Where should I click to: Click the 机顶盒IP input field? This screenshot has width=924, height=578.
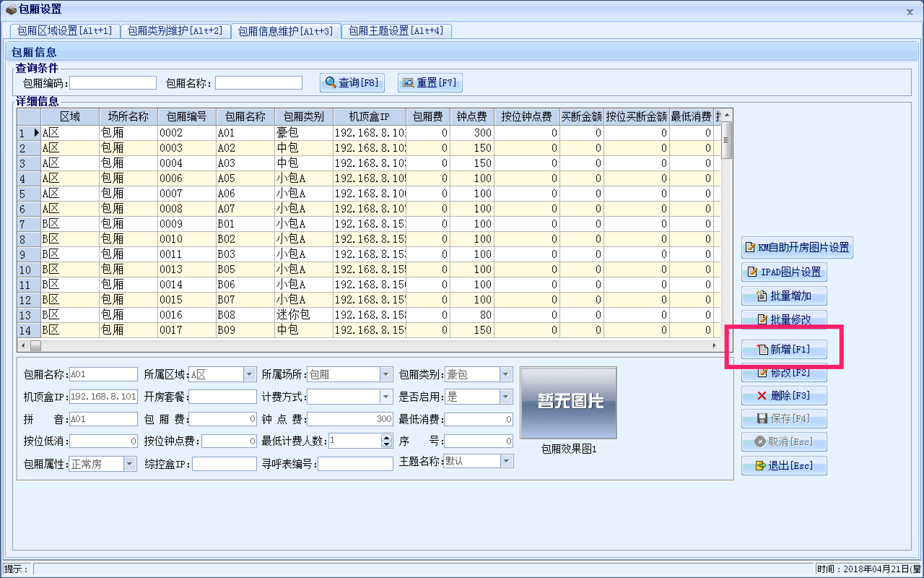click(x=103, y=396)
